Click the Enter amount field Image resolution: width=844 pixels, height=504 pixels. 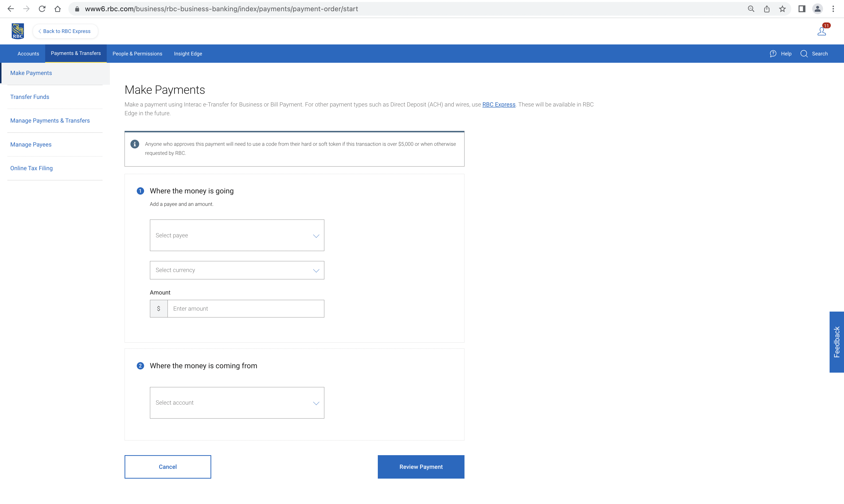pos(246,309)
